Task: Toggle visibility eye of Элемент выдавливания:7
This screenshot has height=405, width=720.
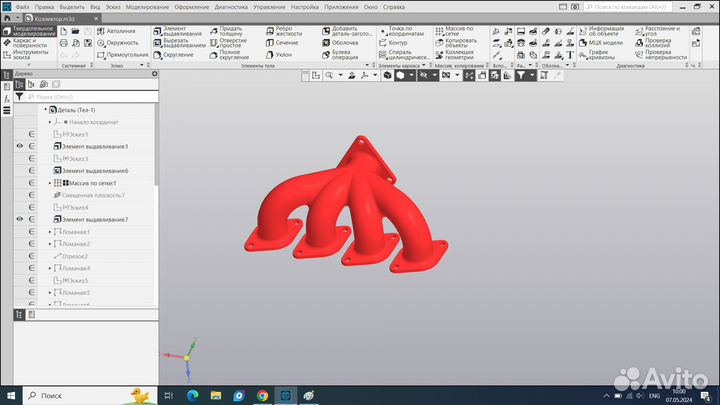Action: 19,219
